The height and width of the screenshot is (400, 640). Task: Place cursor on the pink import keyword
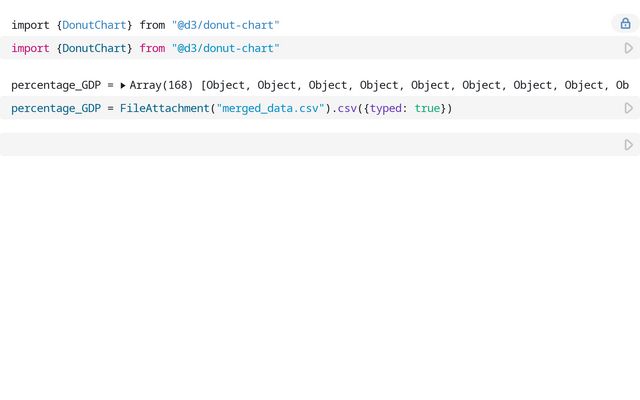[x=31, y=48]
